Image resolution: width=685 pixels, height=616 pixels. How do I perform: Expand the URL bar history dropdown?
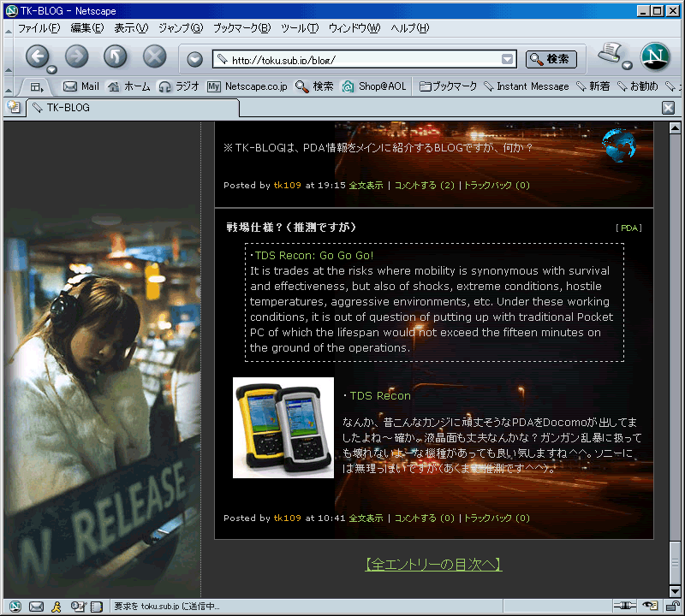(507, 59)
